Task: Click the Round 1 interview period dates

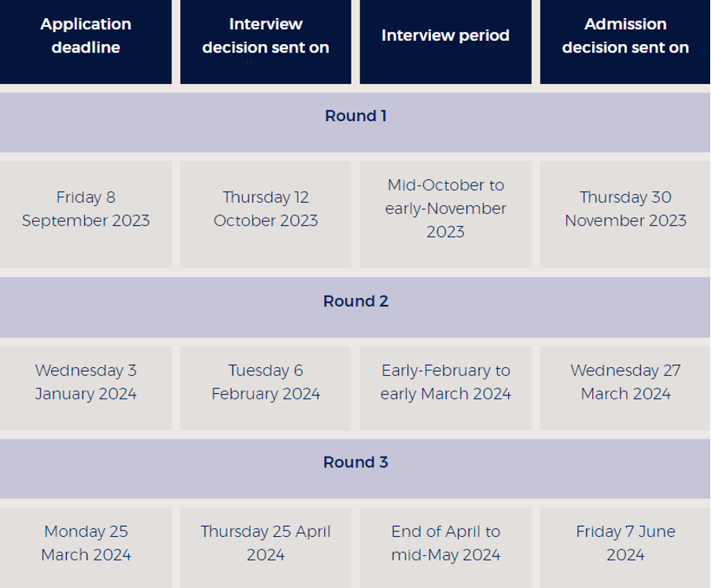Action: pos(445,209)
